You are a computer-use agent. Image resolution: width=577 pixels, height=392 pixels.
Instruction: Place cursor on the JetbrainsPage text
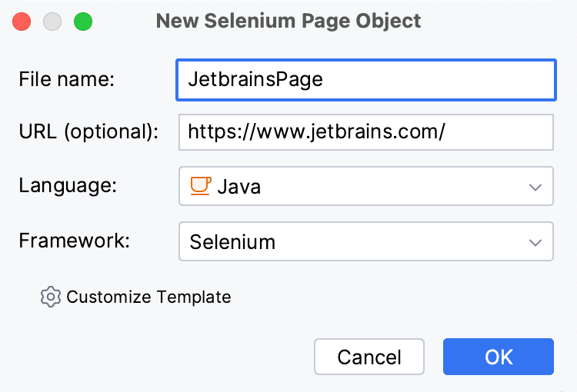click(x=256, y=80)
